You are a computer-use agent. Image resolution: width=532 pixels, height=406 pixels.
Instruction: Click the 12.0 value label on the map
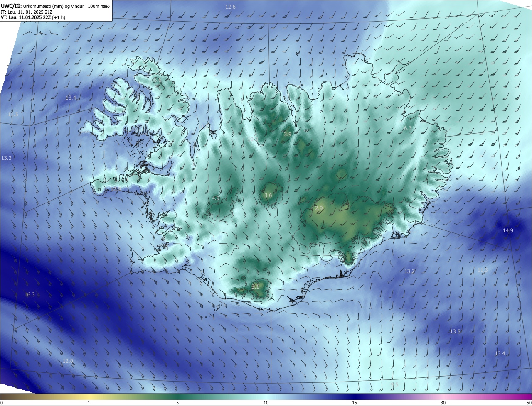coord(68,361)
